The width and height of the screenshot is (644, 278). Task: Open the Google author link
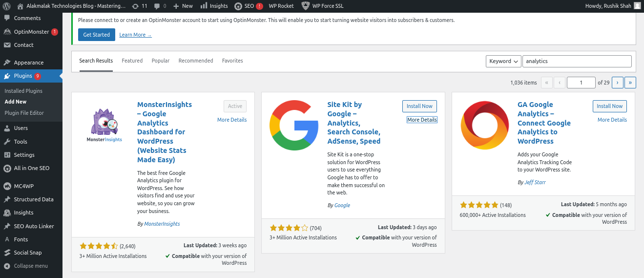(x=342, y=205)
